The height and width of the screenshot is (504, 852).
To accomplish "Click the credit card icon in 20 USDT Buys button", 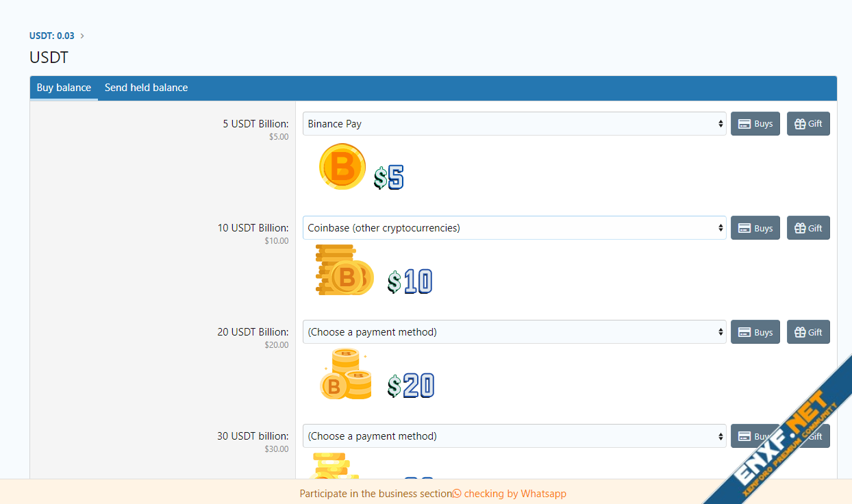I will (x=744, y=332).
